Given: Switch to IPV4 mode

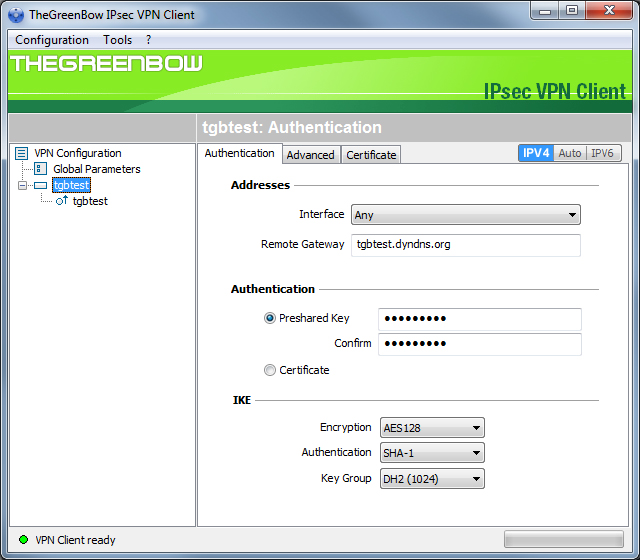Looking at the screenshot, I should 536,153.
